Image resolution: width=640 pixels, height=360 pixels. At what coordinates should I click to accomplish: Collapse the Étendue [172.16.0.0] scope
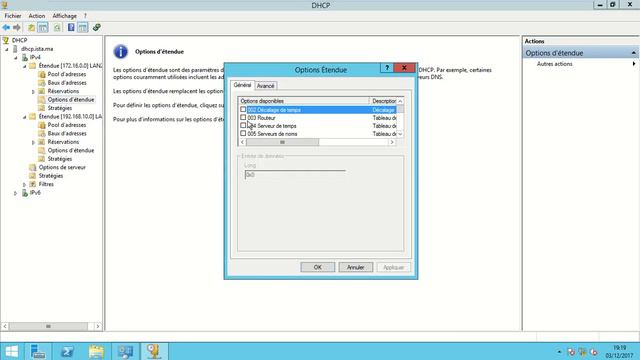[x=24, y=66]
